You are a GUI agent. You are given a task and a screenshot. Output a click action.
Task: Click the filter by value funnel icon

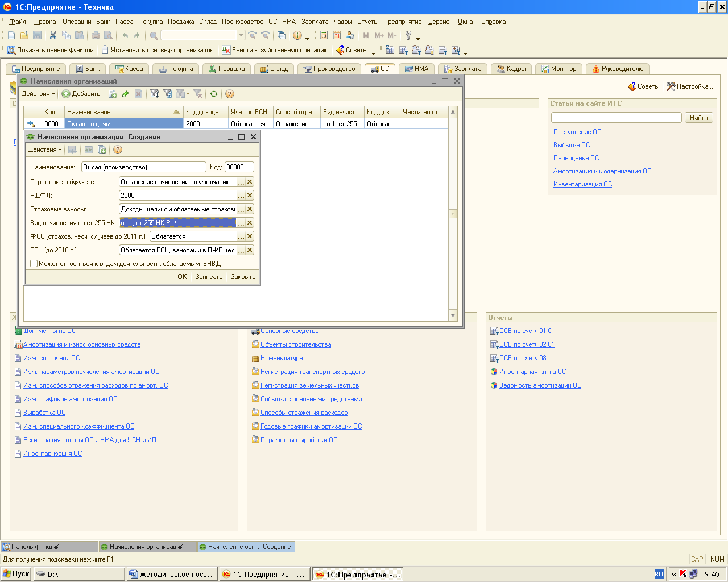pyautogui.click(x=167, y=94)
